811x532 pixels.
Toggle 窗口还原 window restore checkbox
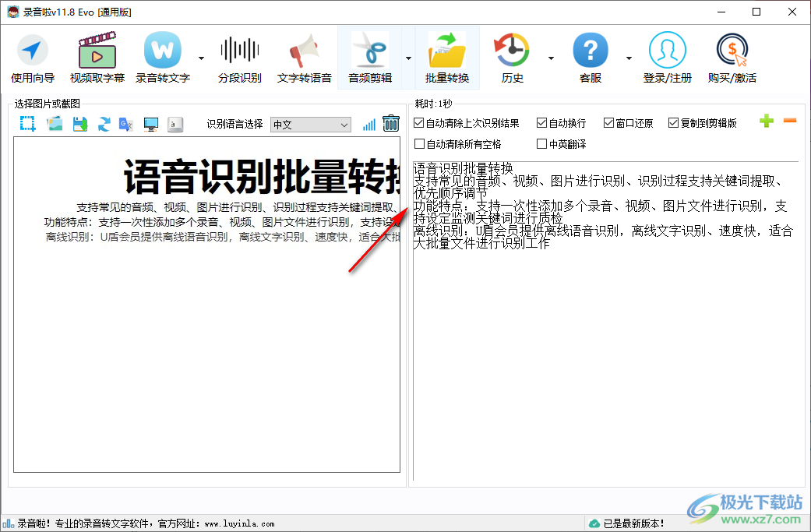pyautogui.click(x=629, y=123)
